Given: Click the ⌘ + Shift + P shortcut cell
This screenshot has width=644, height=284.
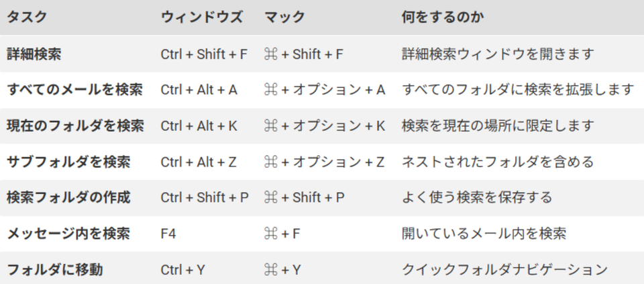Looking at the screenshot, I should pyautogui.click(x=305, y=197).
